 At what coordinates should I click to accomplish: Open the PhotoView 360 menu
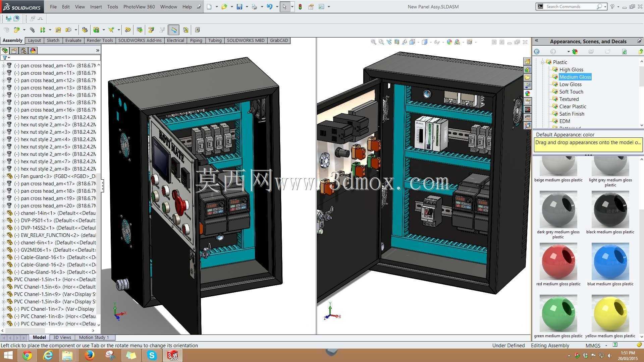click(x=139, y=7)
